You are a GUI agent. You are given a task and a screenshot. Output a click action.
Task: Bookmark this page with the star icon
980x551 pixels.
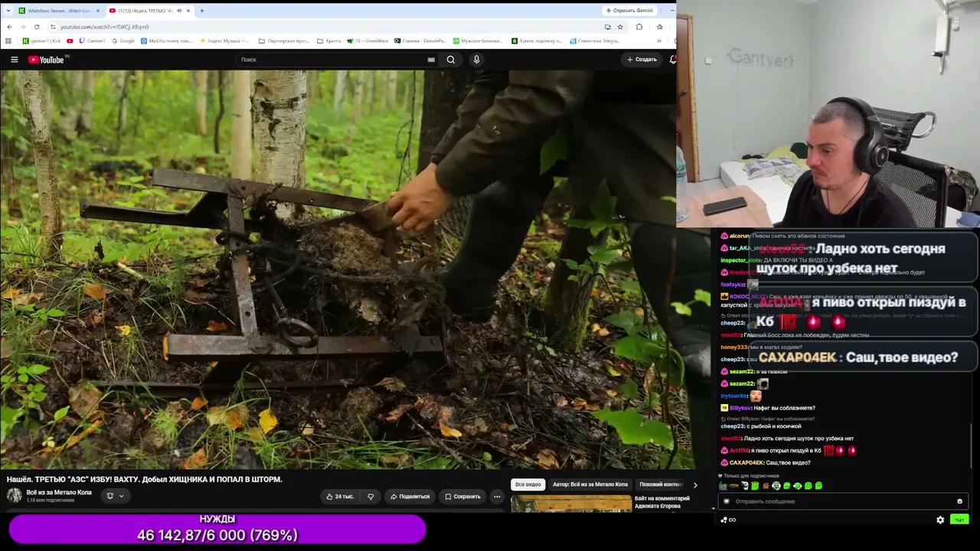click(620, 27)
